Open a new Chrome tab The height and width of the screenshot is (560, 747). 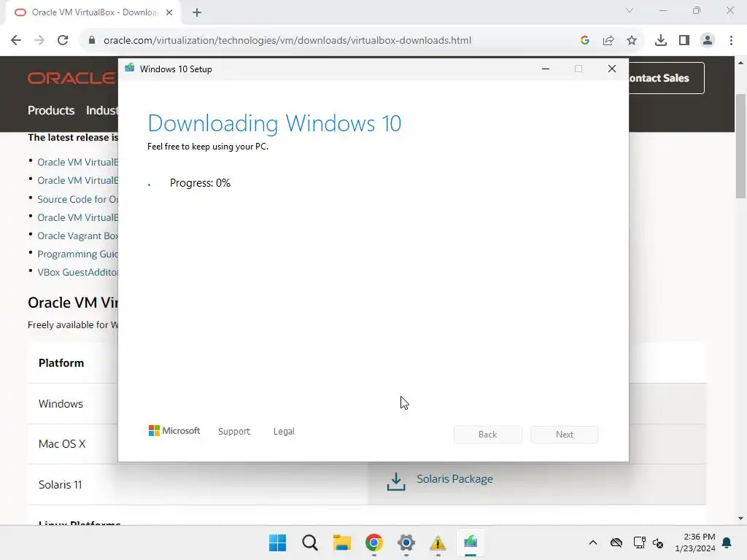click(197, 12)
